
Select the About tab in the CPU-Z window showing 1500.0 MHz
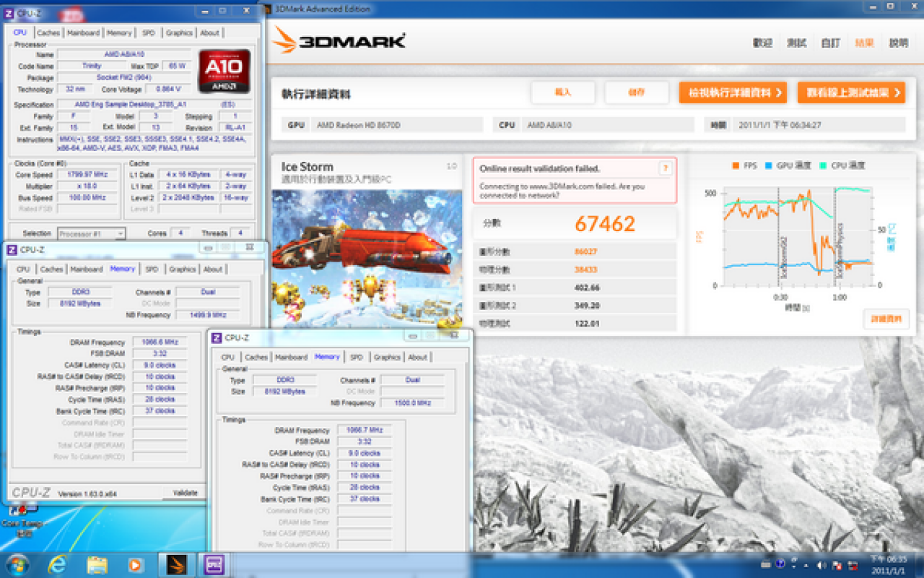tap(417, 357)
